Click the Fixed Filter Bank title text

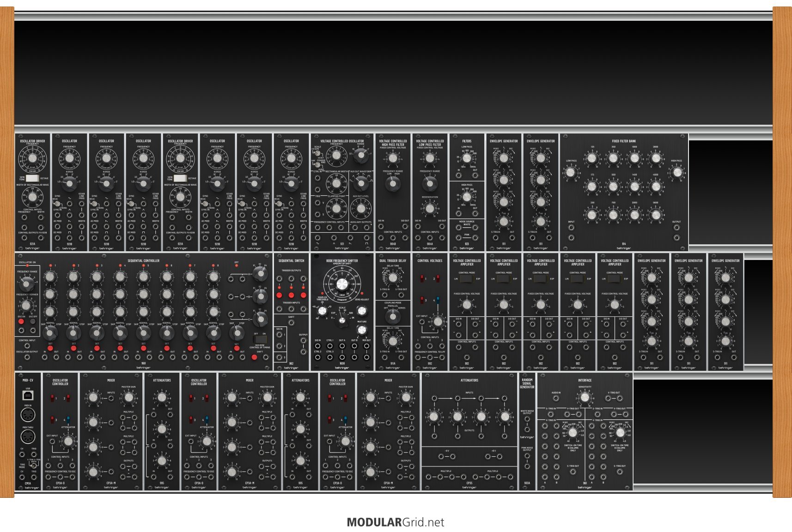(x=624, y=141)
